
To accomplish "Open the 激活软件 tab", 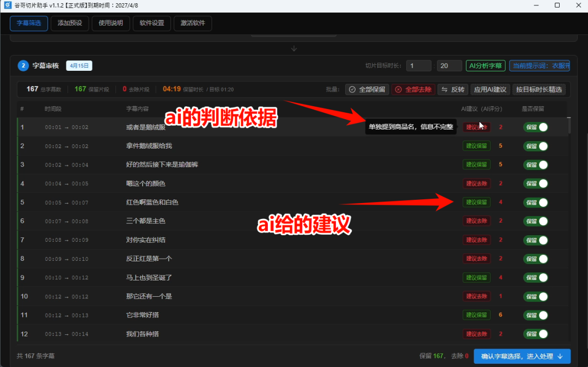I will (x=193, y=23).
